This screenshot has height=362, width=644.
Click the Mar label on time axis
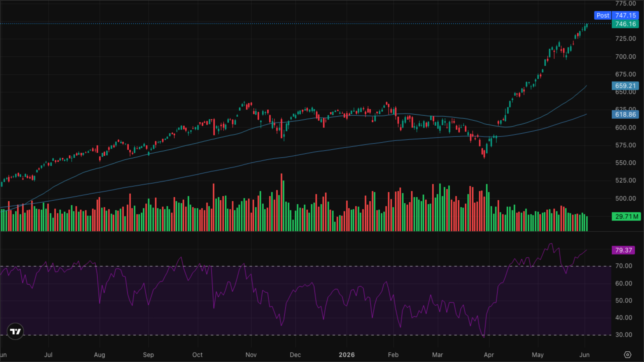[x=437, y=355]
